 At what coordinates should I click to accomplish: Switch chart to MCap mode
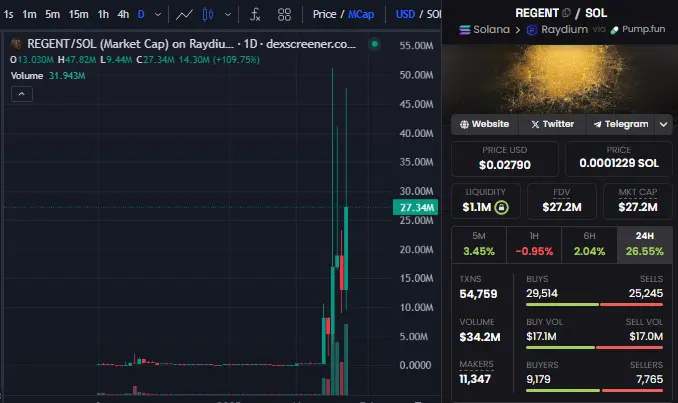[x=361, y=14]
